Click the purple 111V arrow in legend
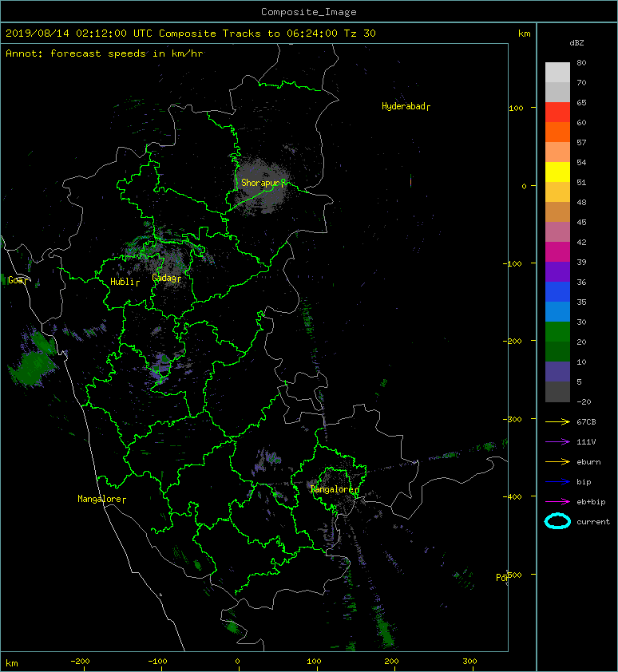Image resolution: width=618 pixels, height=672 pixels. tap(557, 442)
